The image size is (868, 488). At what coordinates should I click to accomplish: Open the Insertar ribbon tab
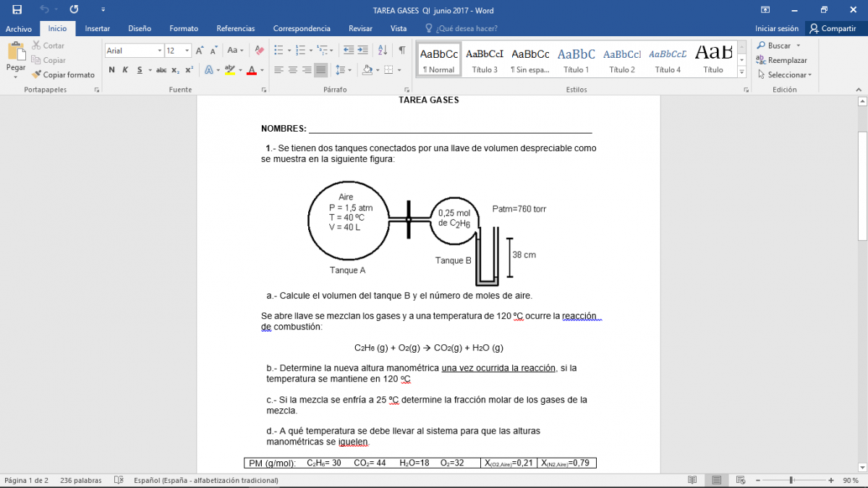point(97,28)
